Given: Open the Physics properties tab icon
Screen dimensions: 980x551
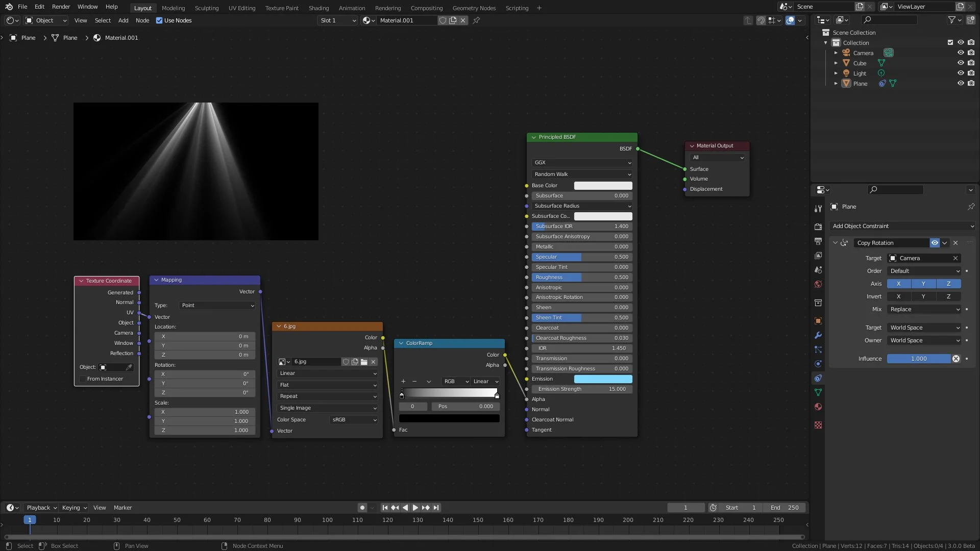Looking at the screenshot, I should tap(818, 364).
